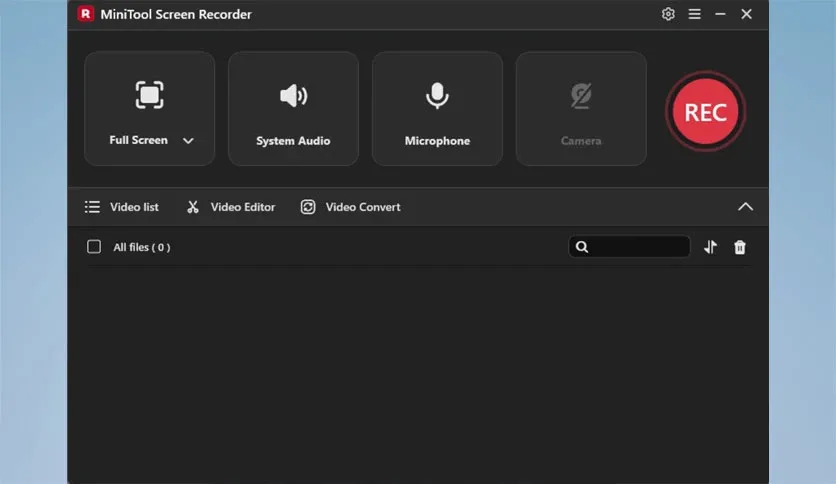Open the Video list tab

[122, 207]
